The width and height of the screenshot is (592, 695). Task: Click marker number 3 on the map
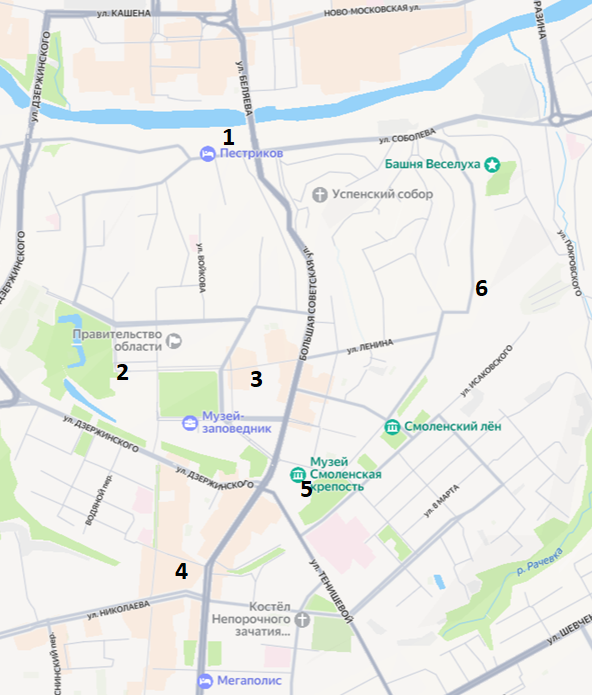[256, 379]
